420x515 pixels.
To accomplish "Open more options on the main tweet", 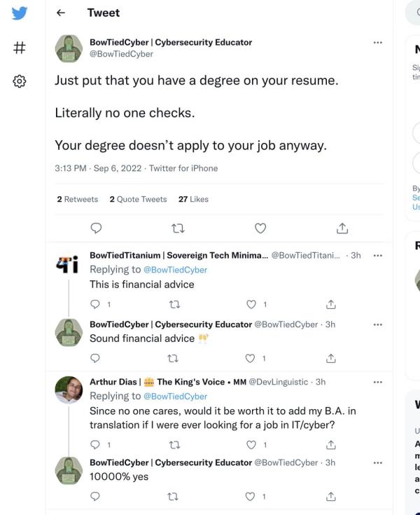I will tap(378, 43).
